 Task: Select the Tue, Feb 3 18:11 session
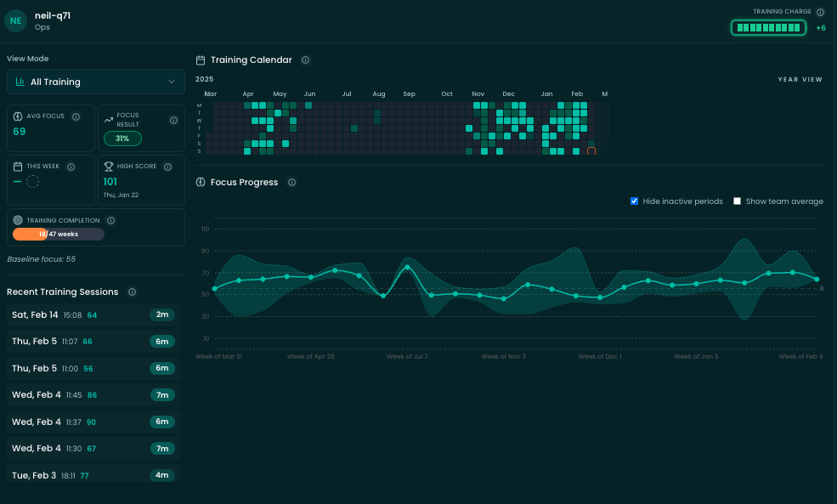click(93, 475)
